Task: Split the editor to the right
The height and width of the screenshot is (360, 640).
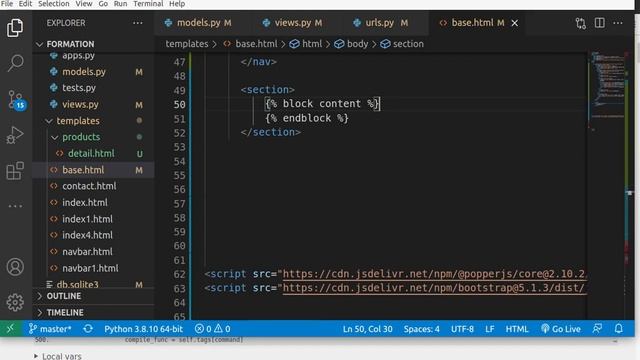Action: [600, 23]
